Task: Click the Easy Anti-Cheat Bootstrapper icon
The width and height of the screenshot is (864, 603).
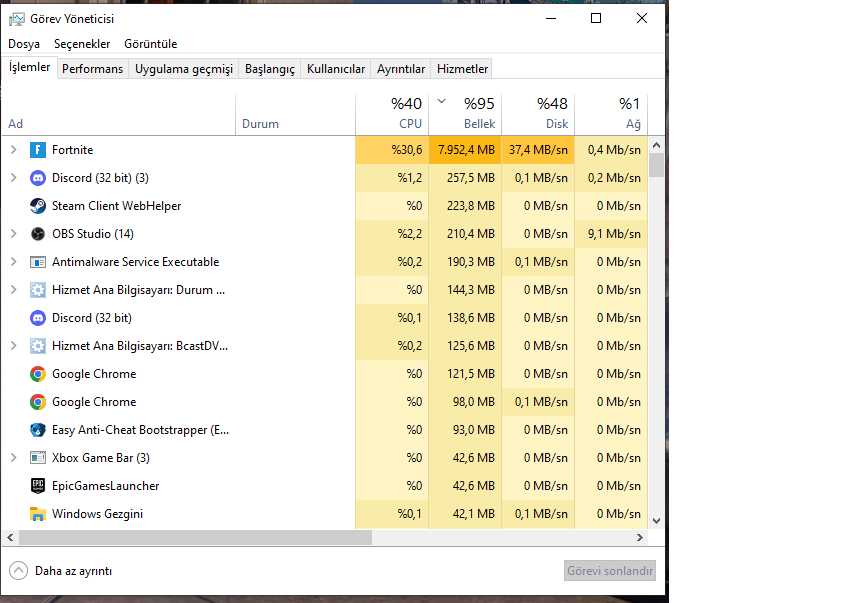Action: [x=37, y=430]
